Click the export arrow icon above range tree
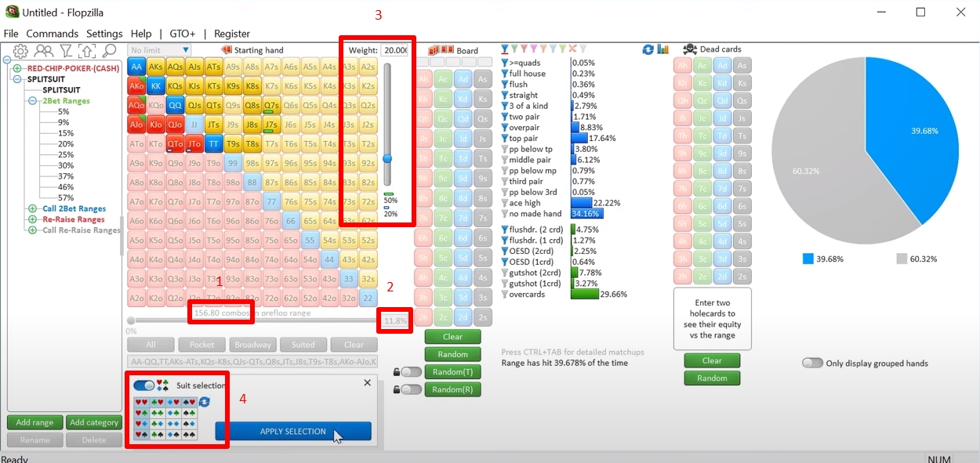 coord(87,51)
